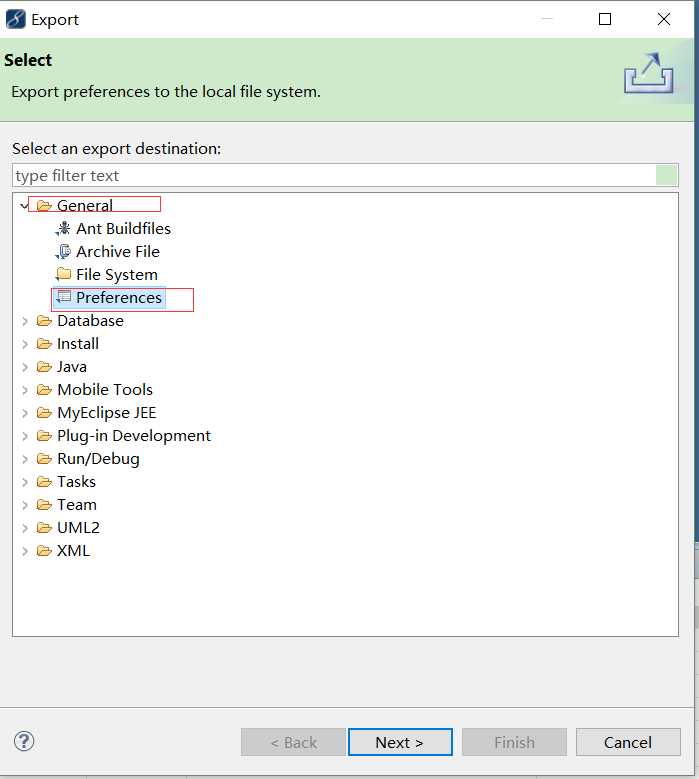Screen dimensions: 699x779
Task: Click the Ant Buildfiles ant icon
Action: pos(63,229)
